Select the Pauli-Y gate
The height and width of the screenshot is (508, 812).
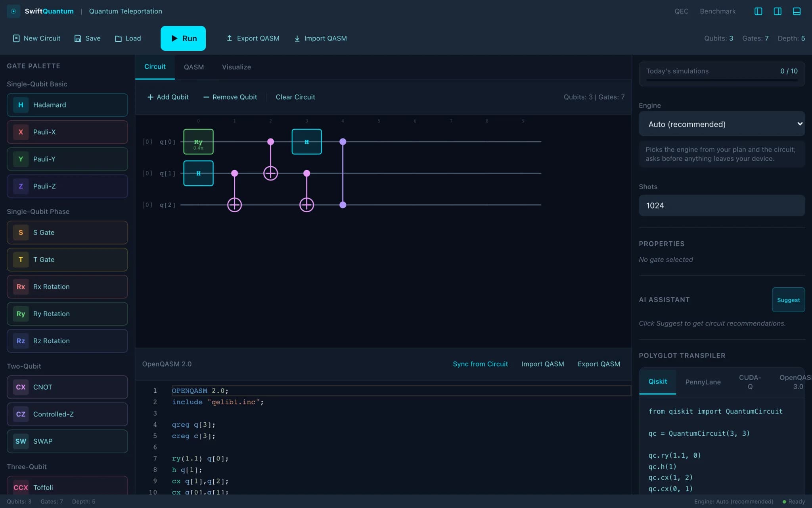pyautogui.click(x=67, y=159)
